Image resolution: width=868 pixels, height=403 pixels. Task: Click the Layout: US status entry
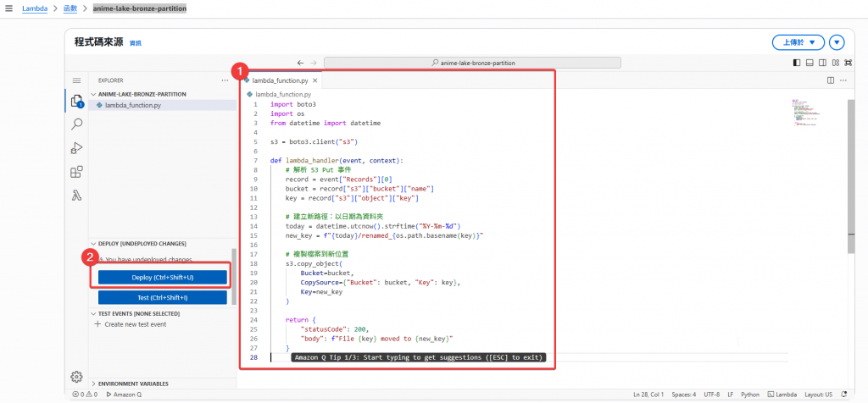pyautogui.click(x=819, y=395)
